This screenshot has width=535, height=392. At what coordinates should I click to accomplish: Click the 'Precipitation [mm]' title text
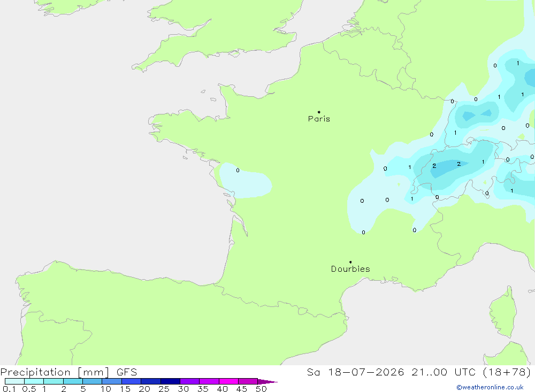[55, 372]
